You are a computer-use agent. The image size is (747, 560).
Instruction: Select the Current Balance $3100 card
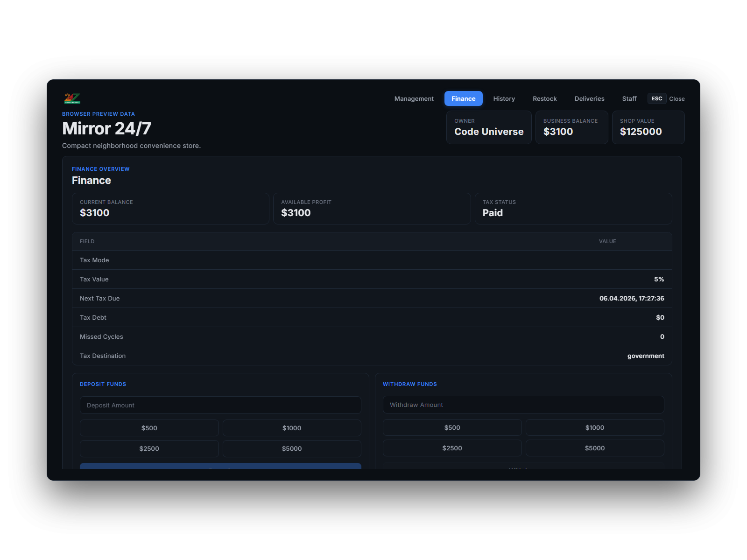pyautogui.click(x=170, y=209)
